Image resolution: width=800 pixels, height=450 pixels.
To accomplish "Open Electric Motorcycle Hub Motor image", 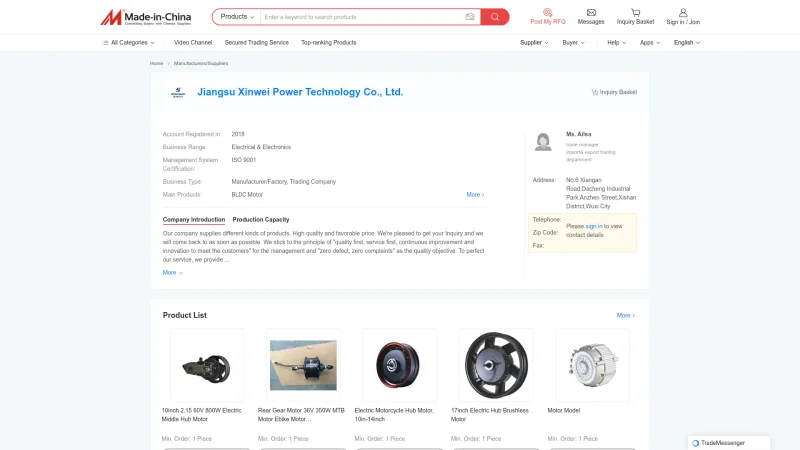I will 399,365.
